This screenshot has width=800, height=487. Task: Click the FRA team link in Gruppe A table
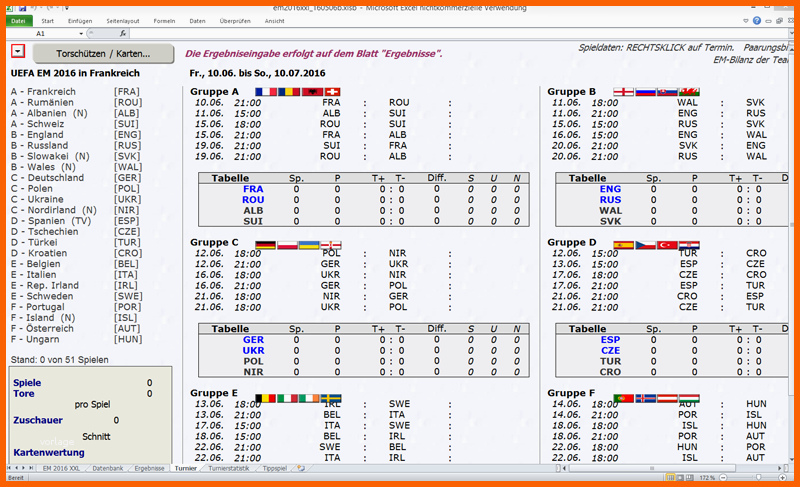253,189
